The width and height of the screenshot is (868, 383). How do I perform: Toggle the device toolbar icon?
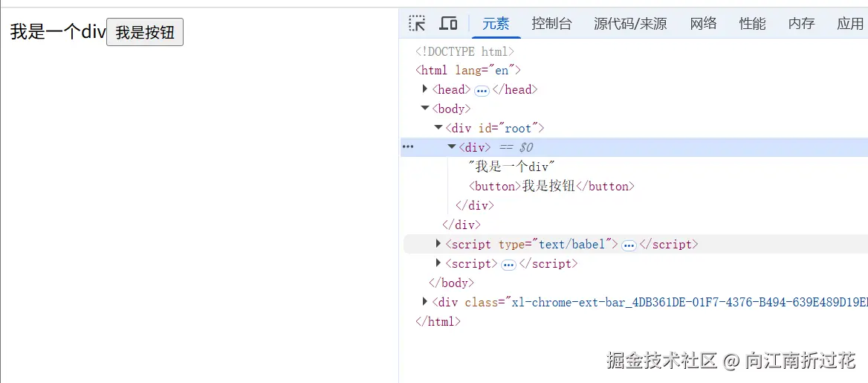tap(448, 23)
